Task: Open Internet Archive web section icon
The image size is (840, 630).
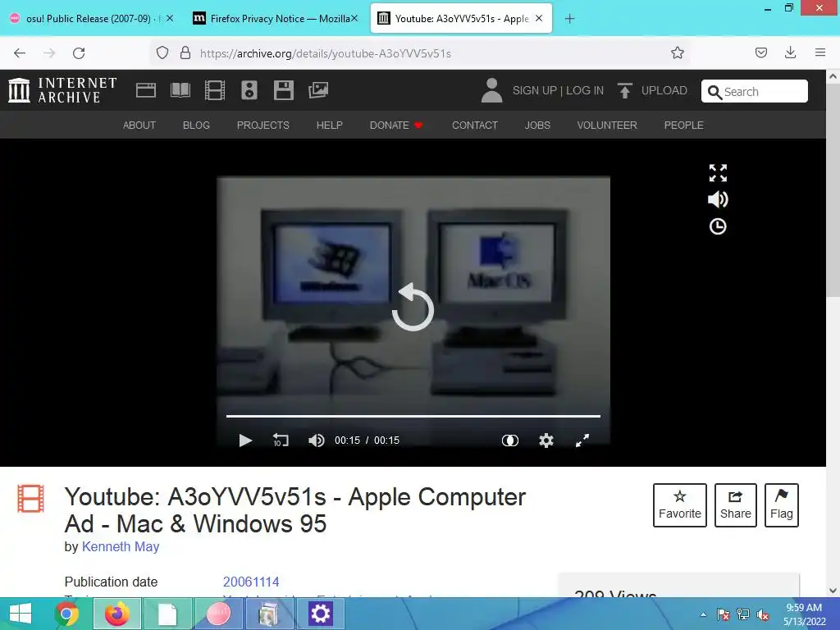Action: coord(146,90)
